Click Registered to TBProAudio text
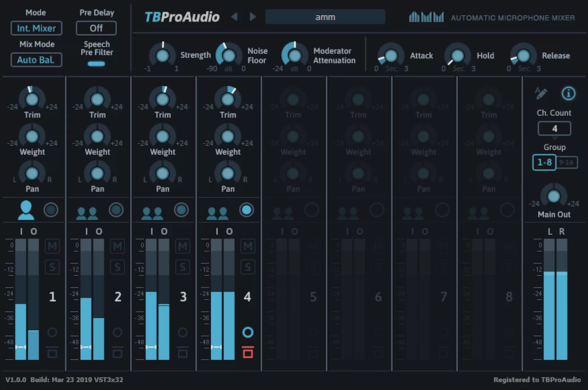588x390 pixels. [537, 380]
